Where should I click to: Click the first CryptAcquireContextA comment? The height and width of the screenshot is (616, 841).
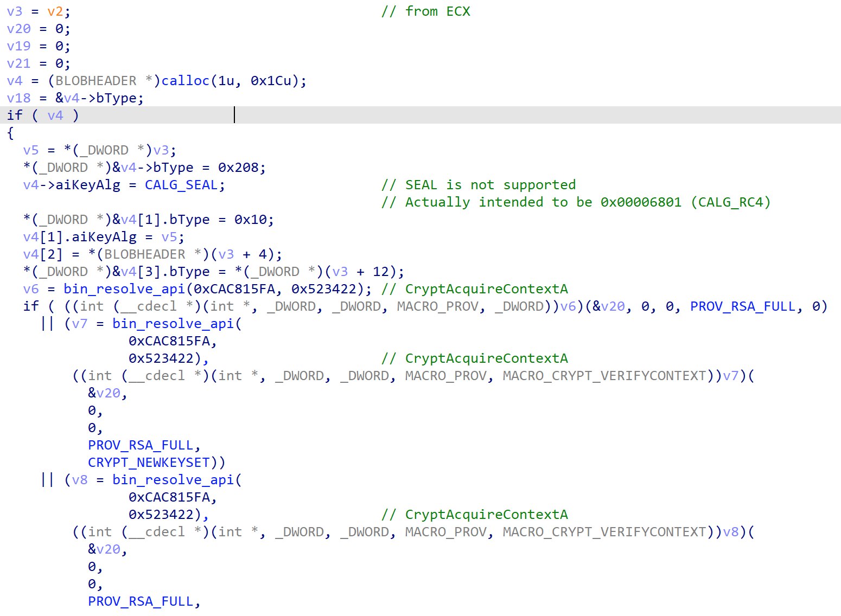coord(474,289)
